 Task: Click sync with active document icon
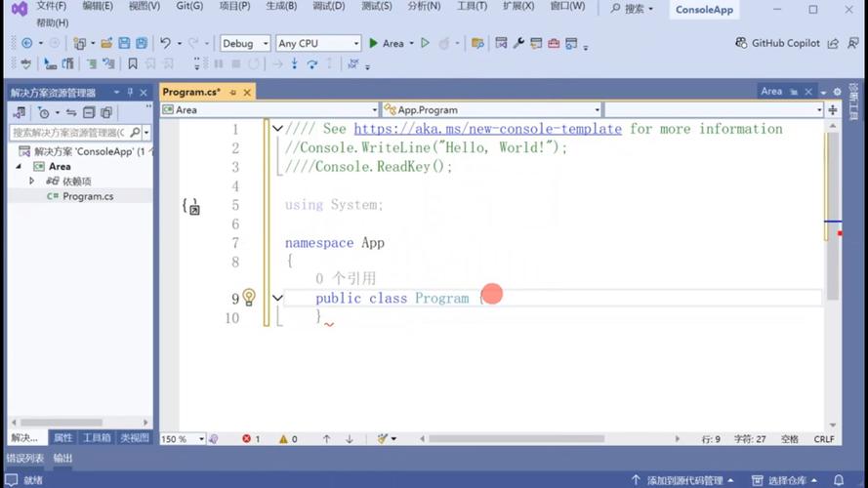tap(71, 113)
